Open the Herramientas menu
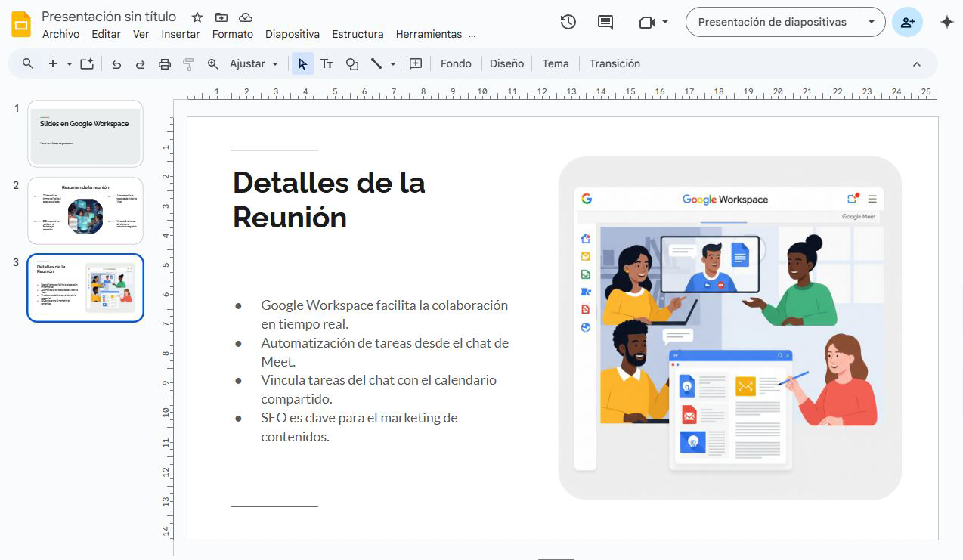Screen dimensions: 963x560 pyautogui.click(x=429, y=34)
